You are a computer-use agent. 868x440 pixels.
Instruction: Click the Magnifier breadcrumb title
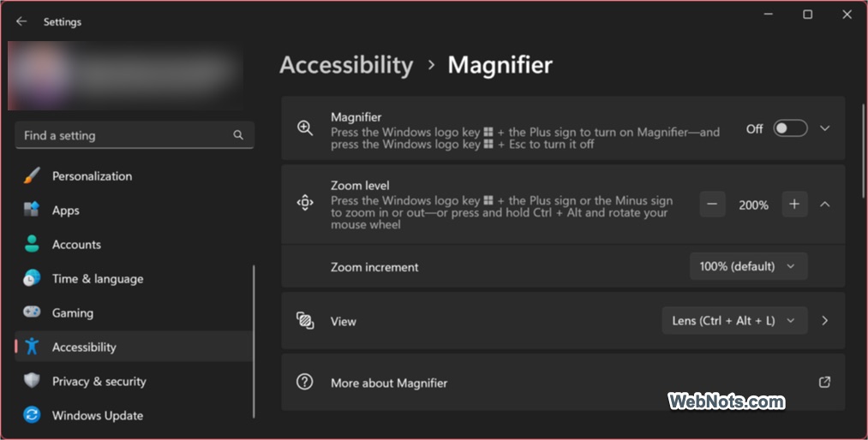pos(500,65)
